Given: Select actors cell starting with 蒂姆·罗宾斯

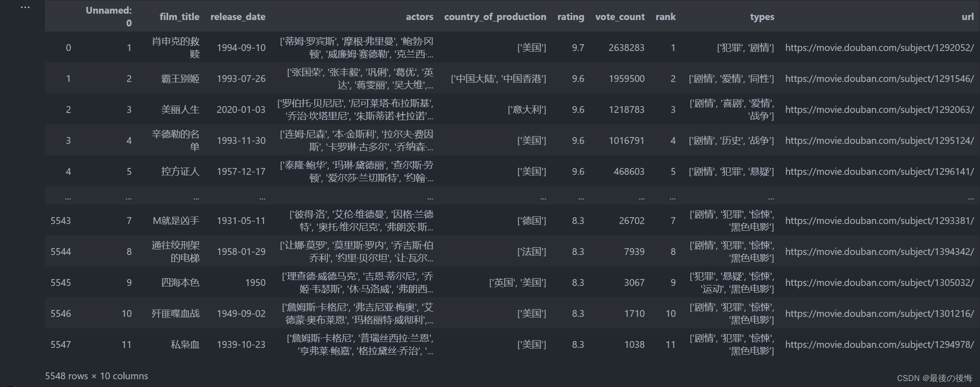Looking at the screenshot, I should tap(357, 48).
